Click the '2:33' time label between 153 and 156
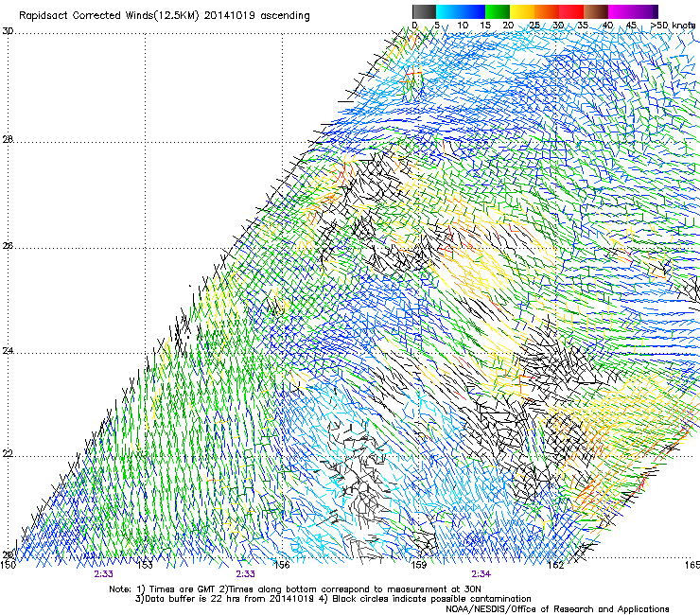700x615 pixels. (246, 574)
